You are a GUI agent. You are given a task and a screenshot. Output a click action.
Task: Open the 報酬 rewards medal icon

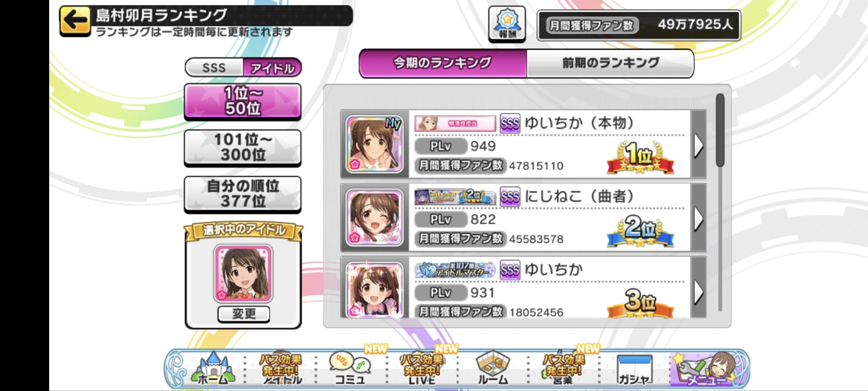(x=507, y=24)
